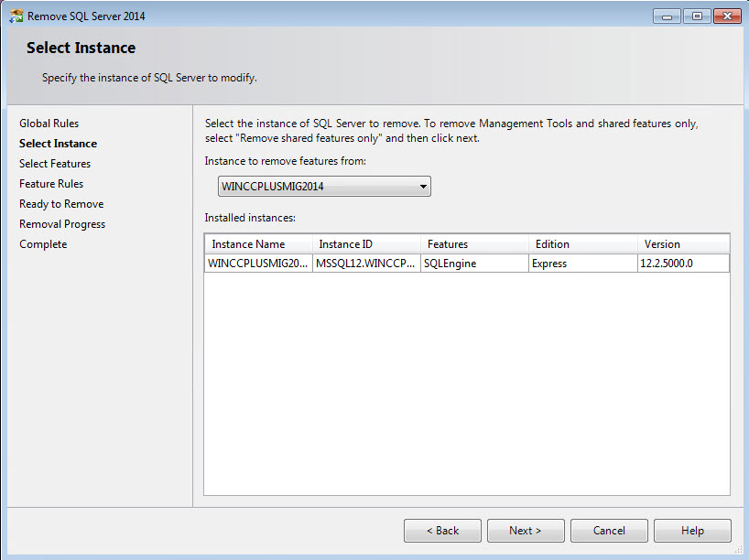Viewport: 749px width, 560px height.
Task: Open the Feature Rules step
Action: (x=51, y=183)
